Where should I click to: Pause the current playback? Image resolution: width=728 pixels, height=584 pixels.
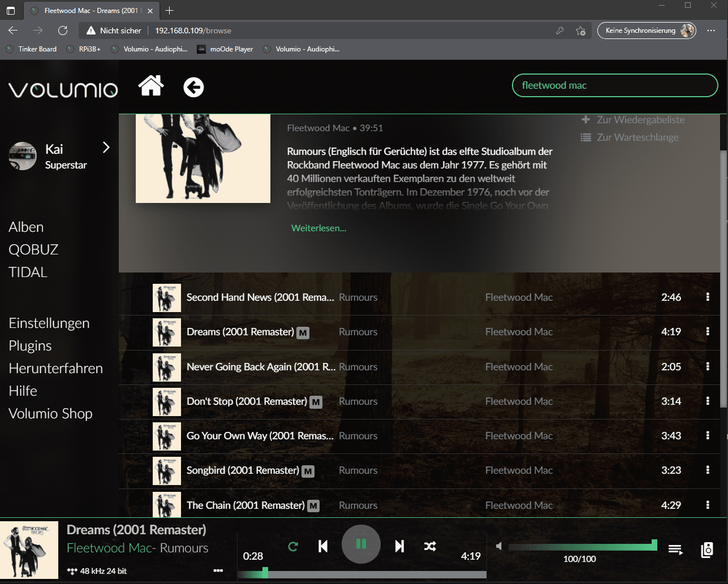361,544
